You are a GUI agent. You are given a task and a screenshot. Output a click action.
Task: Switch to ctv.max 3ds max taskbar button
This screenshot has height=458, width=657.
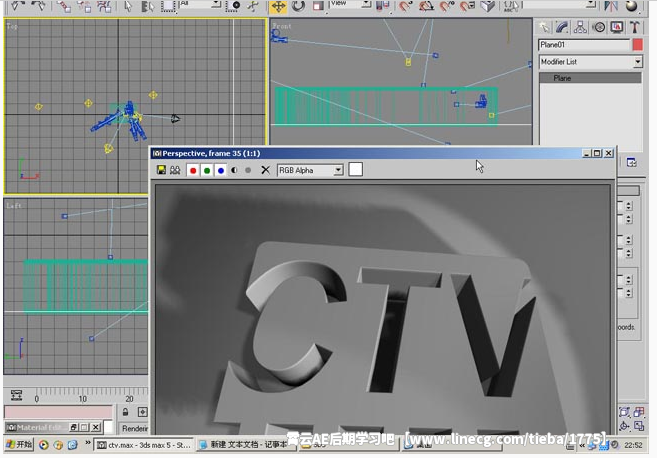(x=144, y=445)
